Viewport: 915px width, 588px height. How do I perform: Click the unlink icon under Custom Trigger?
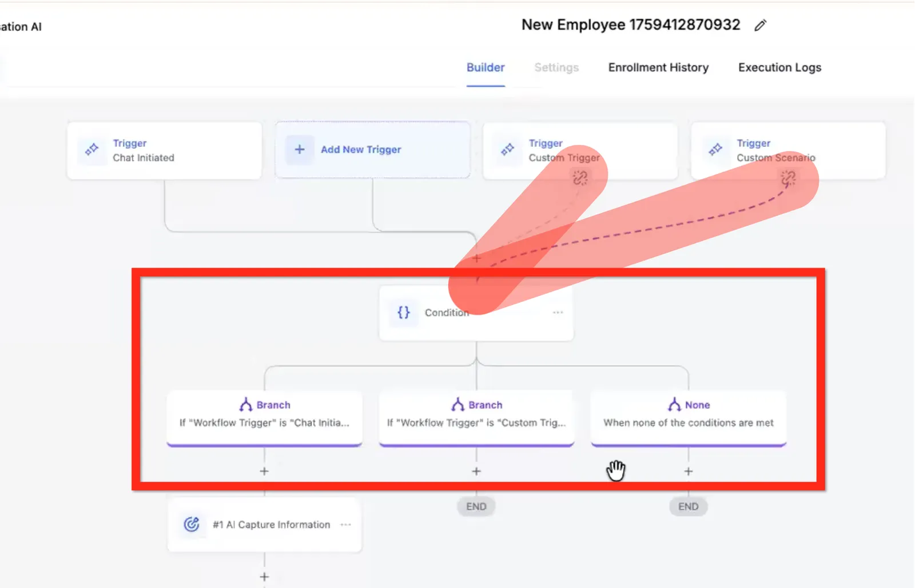[x=580, y=178]
